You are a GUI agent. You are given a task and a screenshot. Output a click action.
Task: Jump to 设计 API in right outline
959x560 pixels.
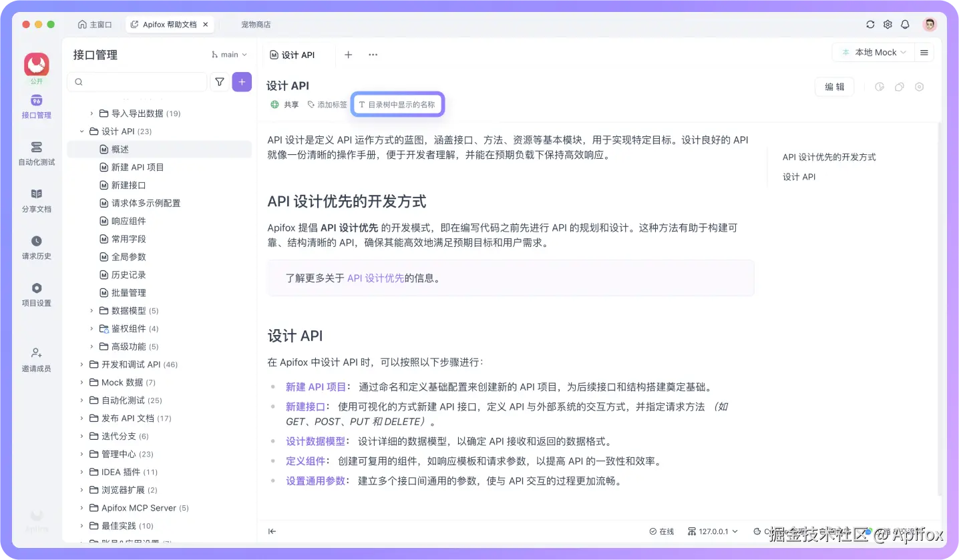pos(799,177)
